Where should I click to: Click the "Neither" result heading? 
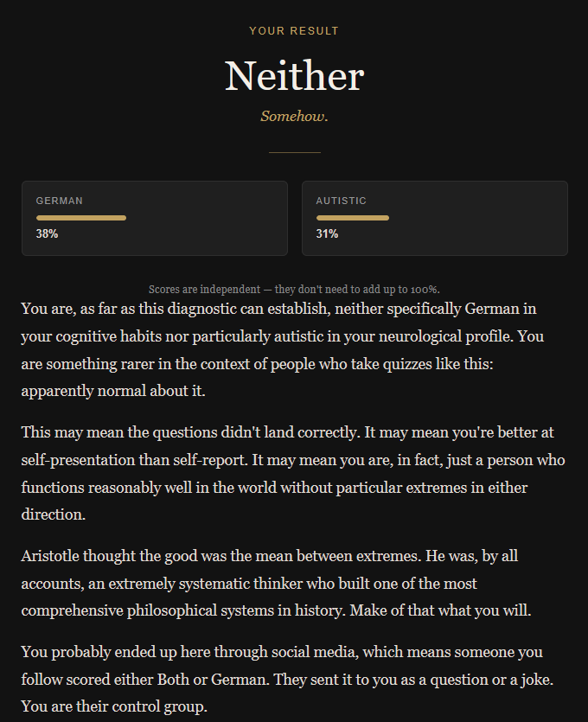tap(294, 76)
